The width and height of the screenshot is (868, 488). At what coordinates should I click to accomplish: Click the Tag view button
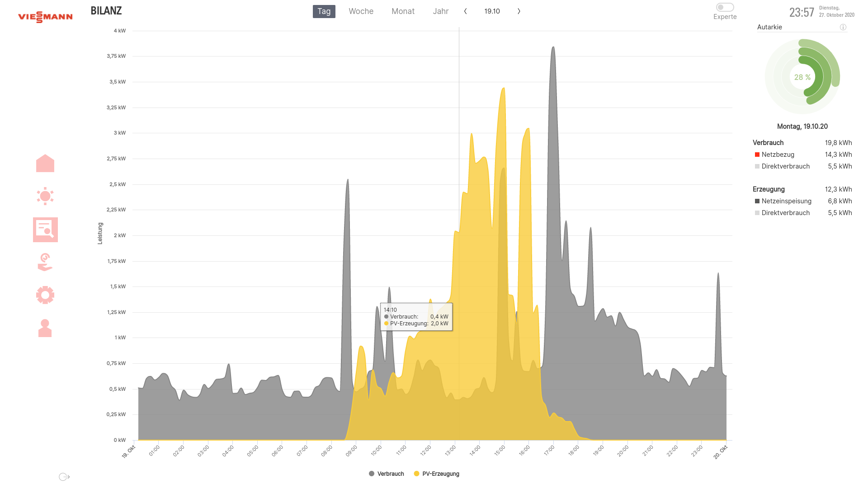pyautogui.click(x=324, y=11)
